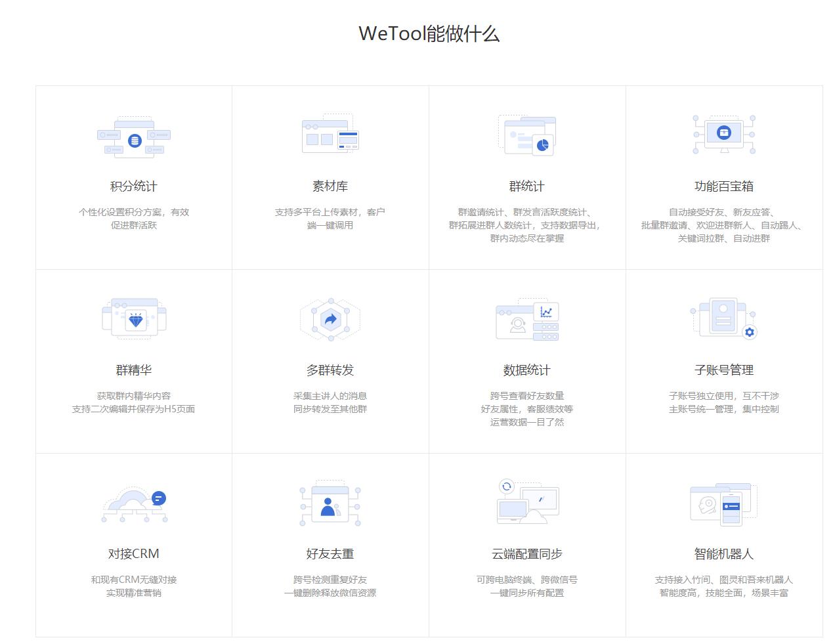Click the 对接CRM bridge icon

coord(133,504)
